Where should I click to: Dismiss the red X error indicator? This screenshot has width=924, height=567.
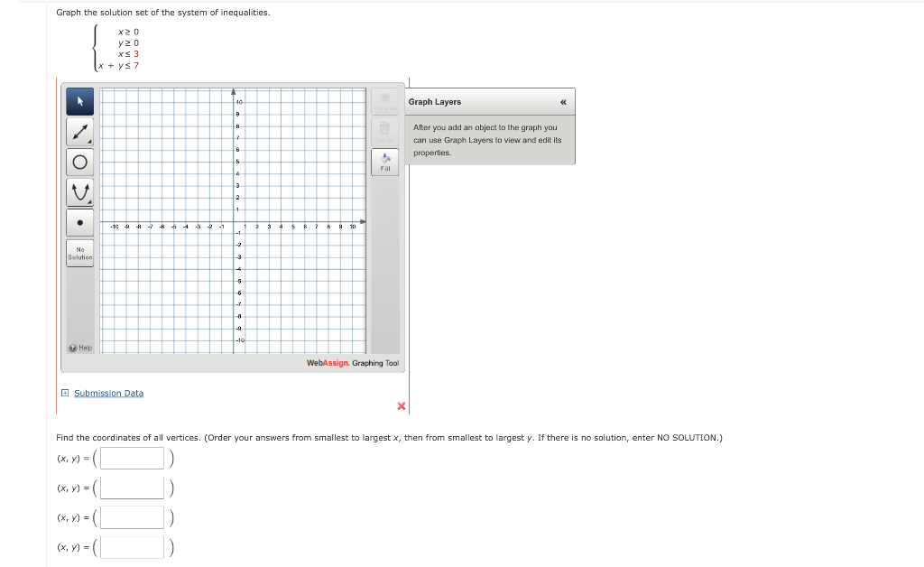401,405
